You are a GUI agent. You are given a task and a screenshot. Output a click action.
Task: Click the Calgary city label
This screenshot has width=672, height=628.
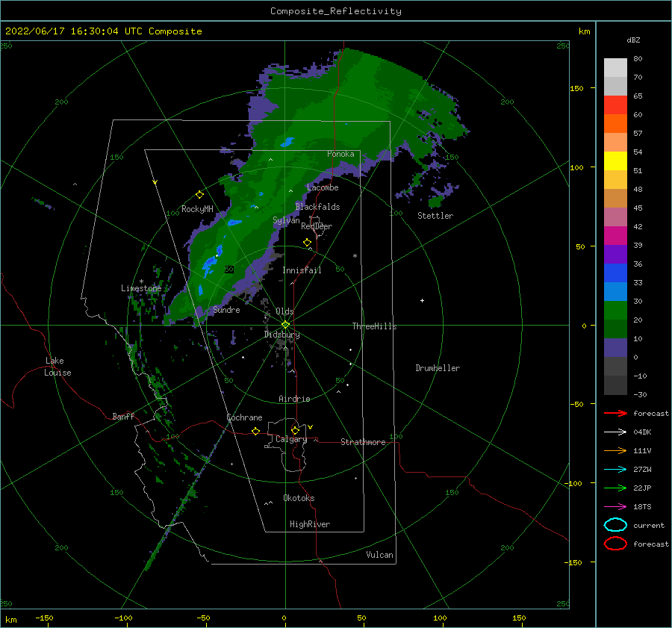291,439
